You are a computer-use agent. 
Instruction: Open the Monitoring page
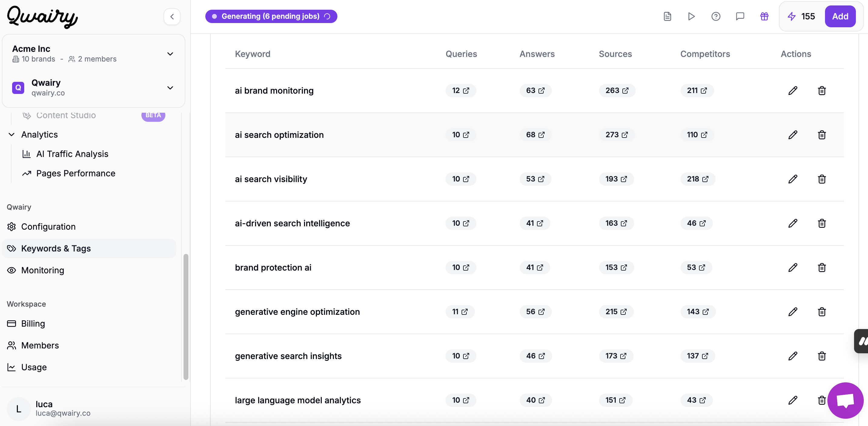[x=42, y=270]
